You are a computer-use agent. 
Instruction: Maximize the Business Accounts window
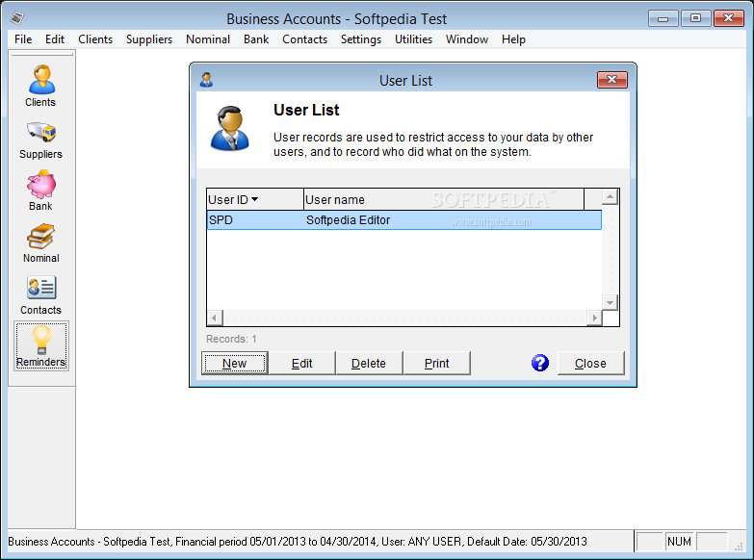695,18
